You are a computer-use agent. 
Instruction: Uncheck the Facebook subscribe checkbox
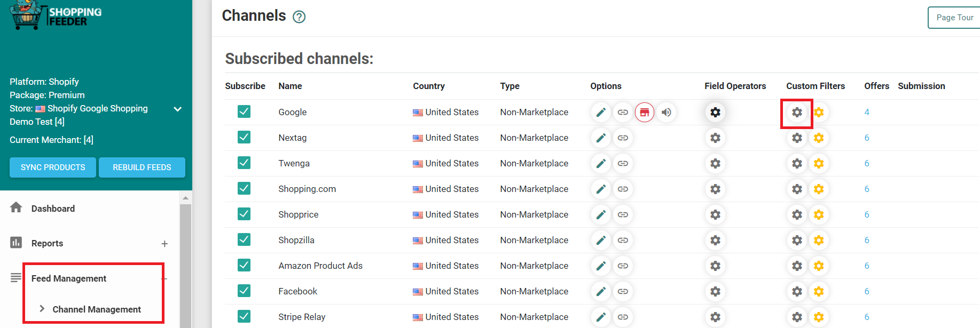pyautogui.click(x=244, y=291)
